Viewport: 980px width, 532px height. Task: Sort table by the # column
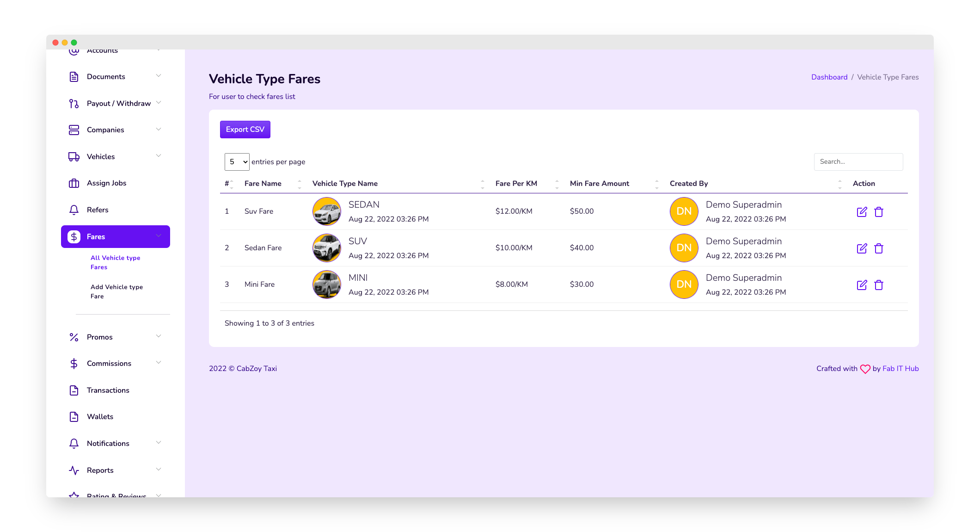click(x=230, y=184)
